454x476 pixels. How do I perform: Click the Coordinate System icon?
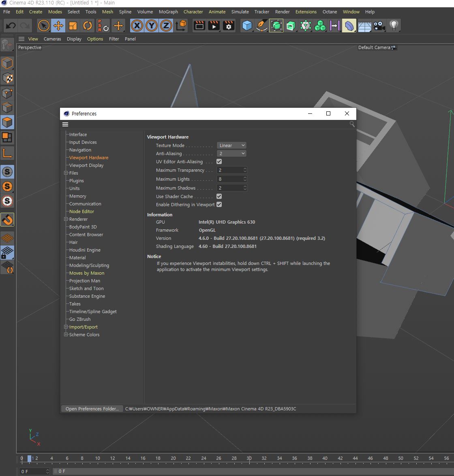pyautogui.click(x=181, y=26)
